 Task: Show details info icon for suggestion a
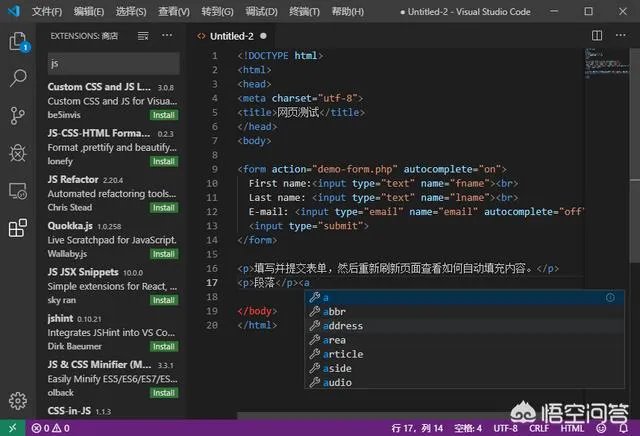610,298
